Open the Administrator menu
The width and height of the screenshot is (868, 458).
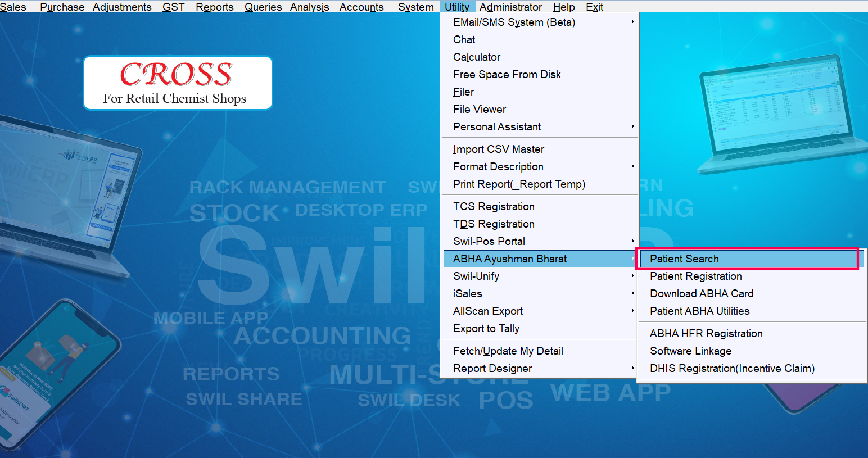(510, 7)
